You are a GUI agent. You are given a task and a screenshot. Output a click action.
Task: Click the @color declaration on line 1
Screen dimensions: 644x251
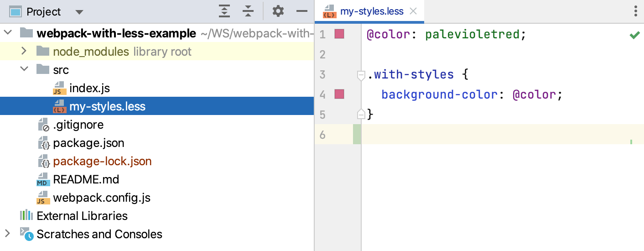(x=389, y=34)
